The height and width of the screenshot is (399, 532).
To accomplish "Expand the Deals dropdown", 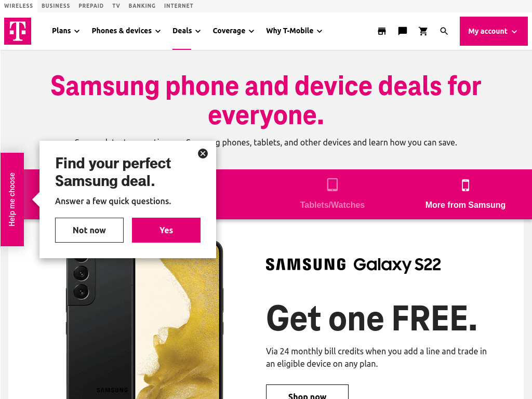I will pos(187,31).
